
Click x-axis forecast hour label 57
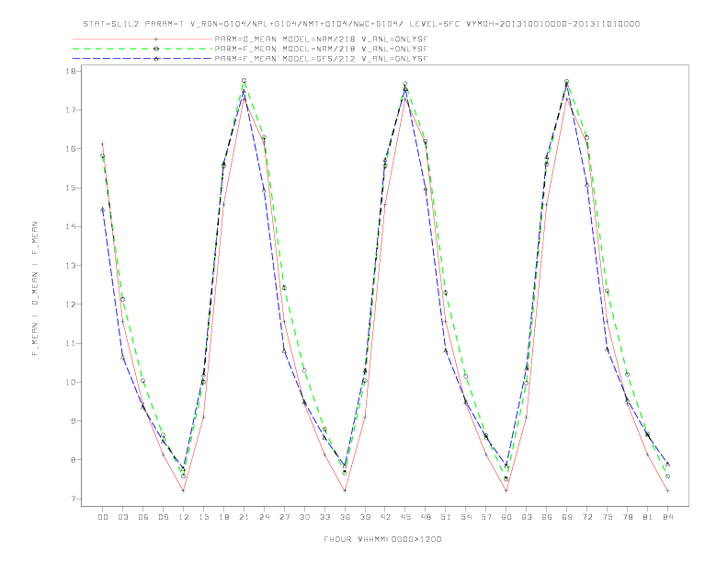click(486, 517)
